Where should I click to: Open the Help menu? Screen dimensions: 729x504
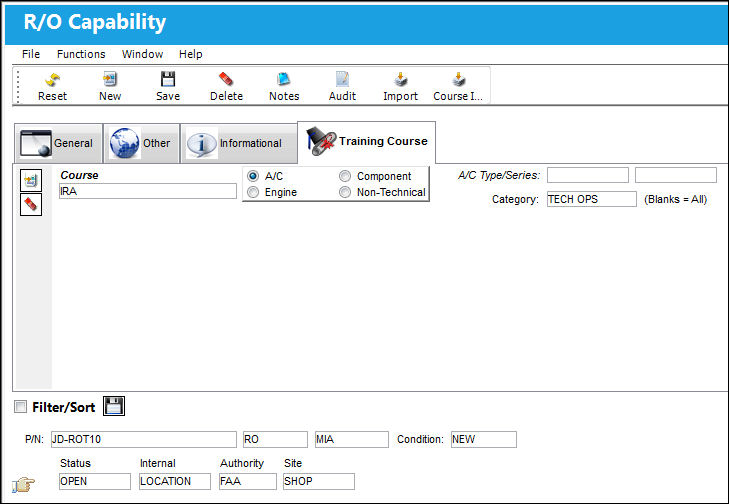[x=191, y=54]
